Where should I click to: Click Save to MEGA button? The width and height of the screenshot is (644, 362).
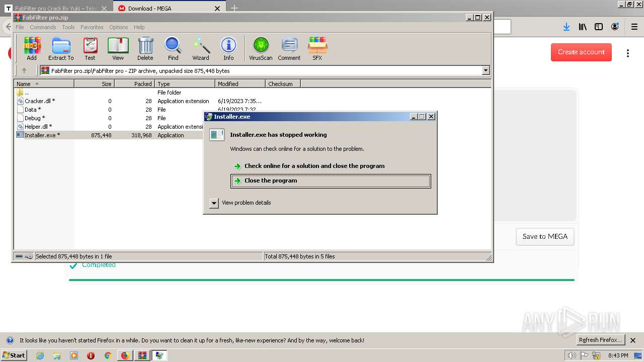click(545, 236)
